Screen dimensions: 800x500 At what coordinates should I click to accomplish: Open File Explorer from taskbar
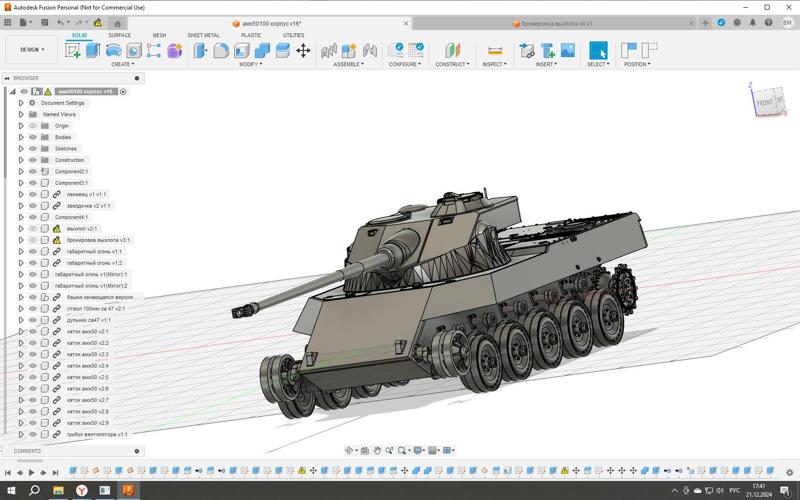(x=58, y=491)
